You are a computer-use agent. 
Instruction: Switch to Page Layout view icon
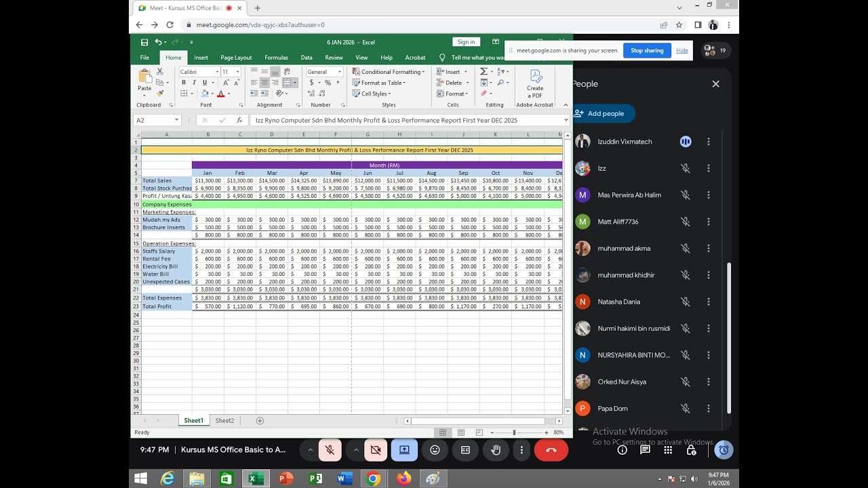[x=461, y=432]
